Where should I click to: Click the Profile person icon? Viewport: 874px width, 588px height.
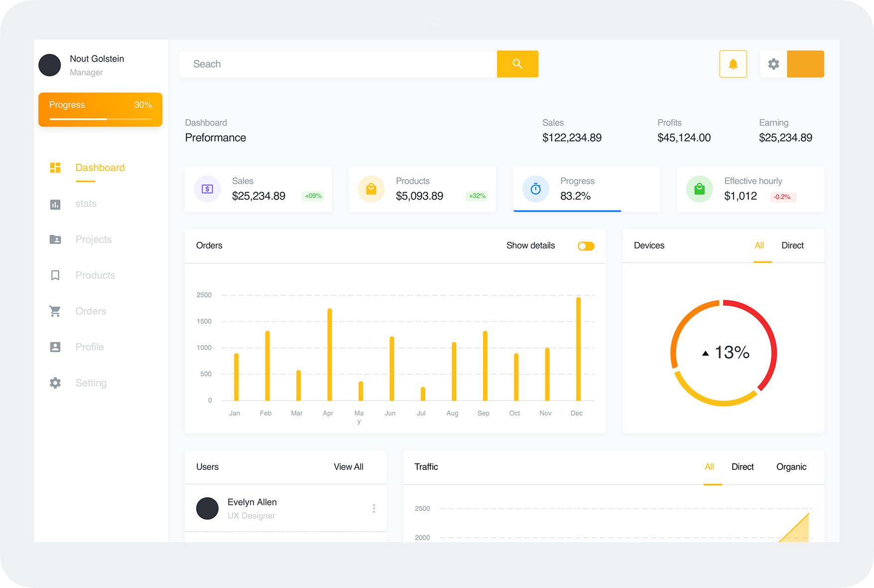pos(55,347)
